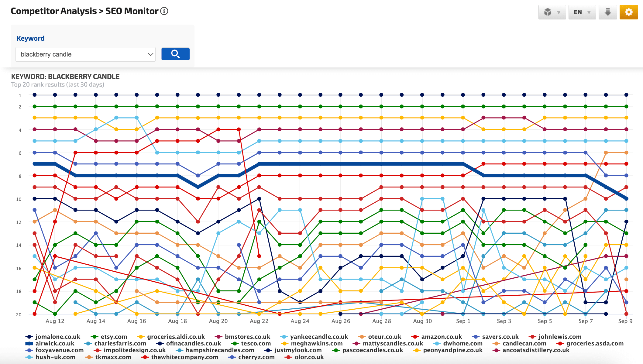Click the search magnifier icon
This screenshot has width=643, height=364.
tap(176, 54)
